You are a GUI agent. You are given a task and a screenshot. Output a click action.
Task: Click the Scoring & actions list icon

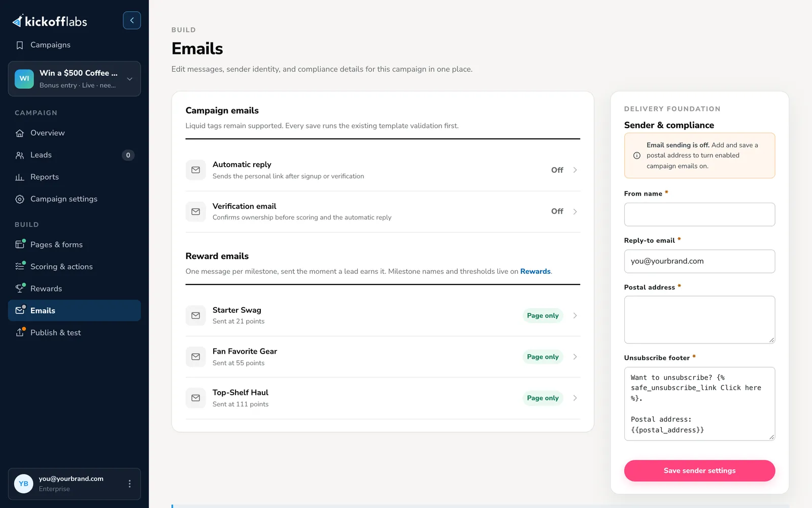pyautogui.click(x=20, y=266)
